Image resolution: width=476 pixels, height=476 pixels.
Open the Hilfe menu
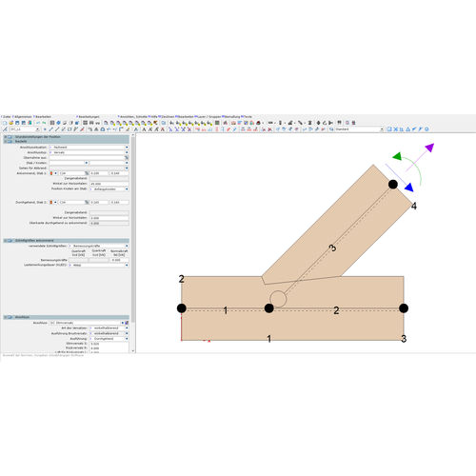tap(153, 117)
